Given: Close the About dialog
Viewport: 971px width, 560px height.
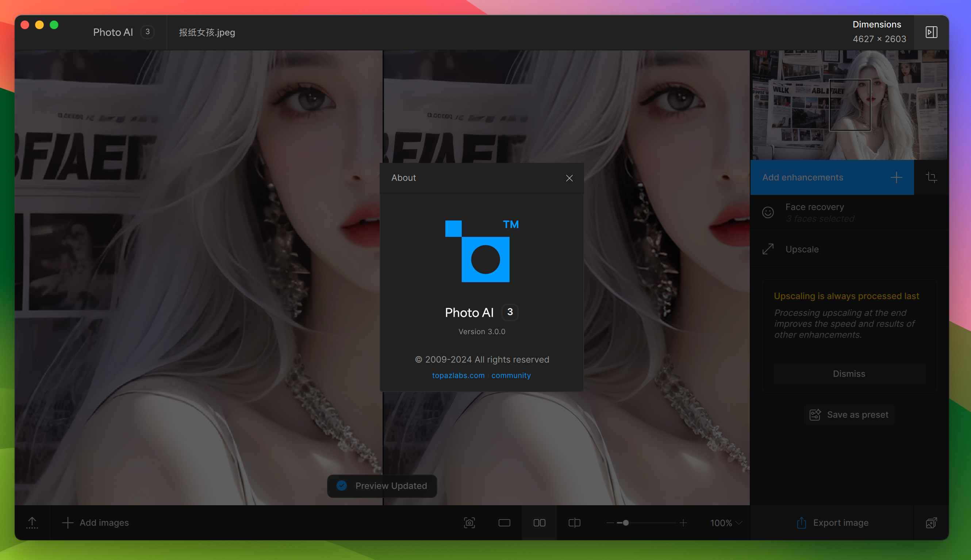Looking at the screenshot, I should [569, 178].
